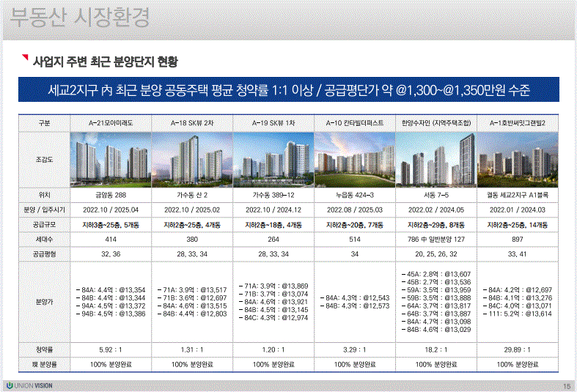Click location cell 가수동 산 2
This screenshot has width=577, height=392.
click(192, 195)
